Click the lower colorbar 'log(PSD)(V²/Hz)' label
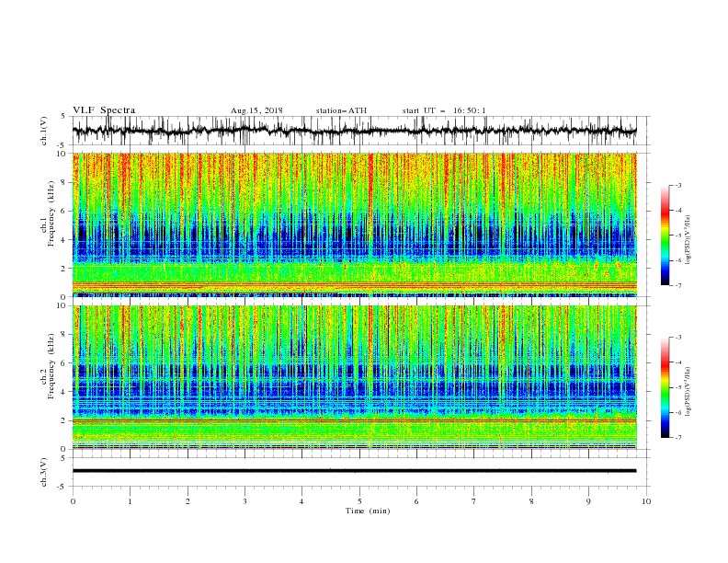Image resolution: width=728 pixels, height=563 pixels. click(688, 392)
